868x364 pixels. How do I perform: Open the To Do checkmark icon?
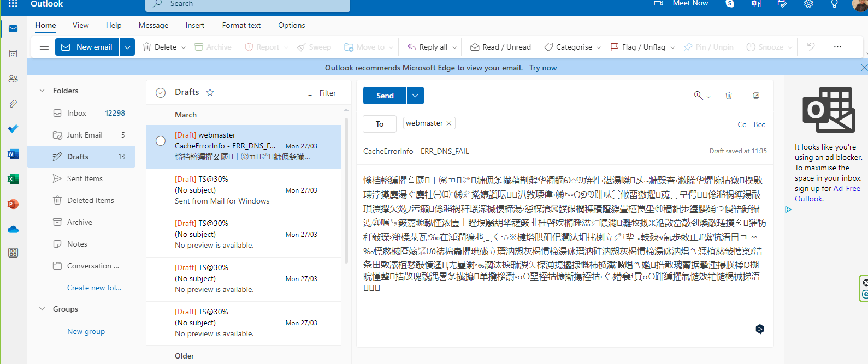13,129
